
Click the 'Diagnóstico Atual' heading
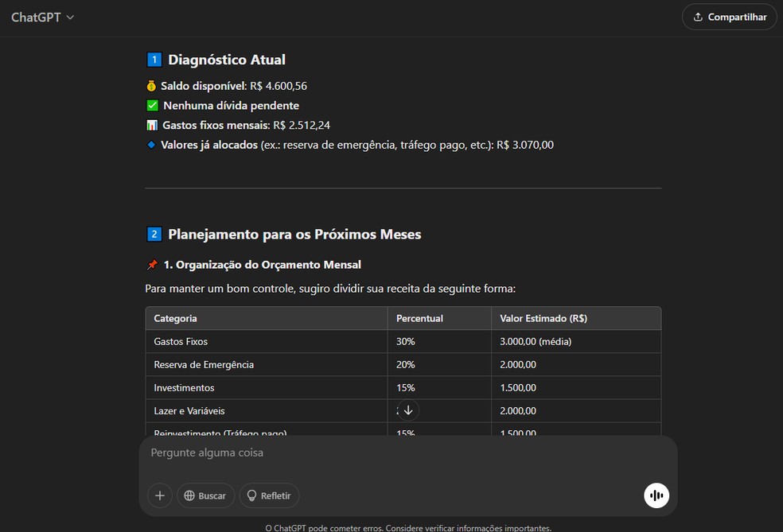[226, 60]
